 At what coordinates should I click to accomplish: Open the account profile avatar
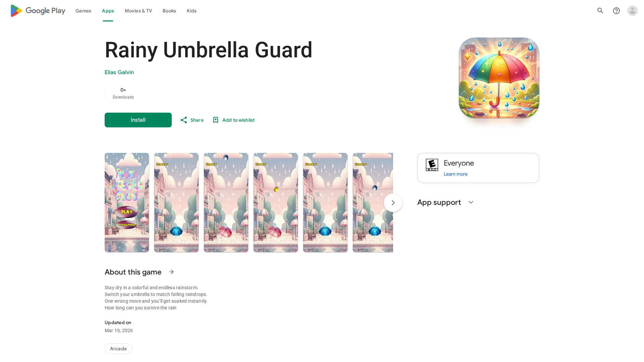coord(632,11)
